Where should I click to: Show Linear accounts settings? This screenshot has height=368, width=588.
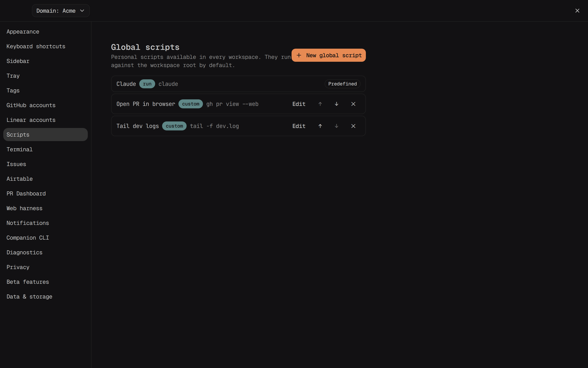point(46,120)
